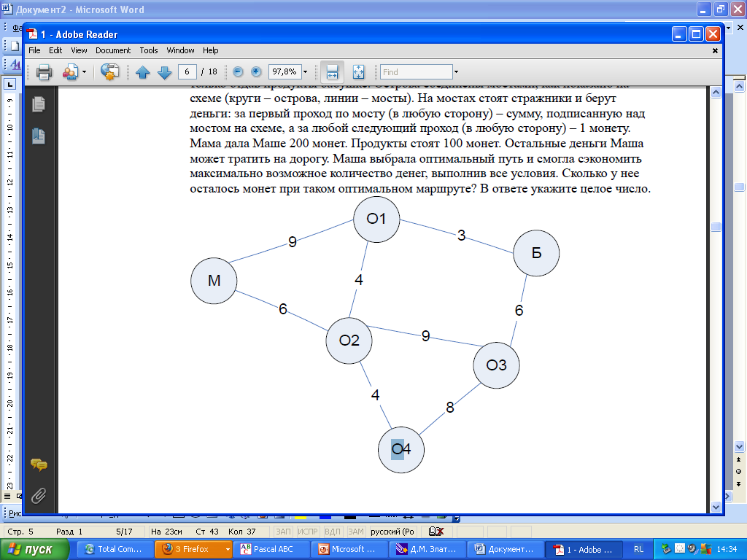Click the zoom value field 97,8%
The height and width of the screenshot is (560, 747).
click(x=285, y=72)
